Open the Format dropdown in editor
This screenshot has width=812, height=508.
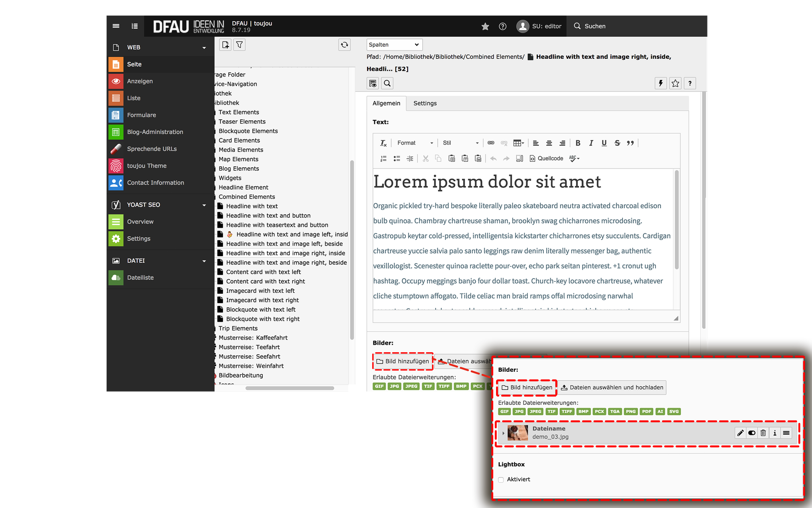click(415, 143)
